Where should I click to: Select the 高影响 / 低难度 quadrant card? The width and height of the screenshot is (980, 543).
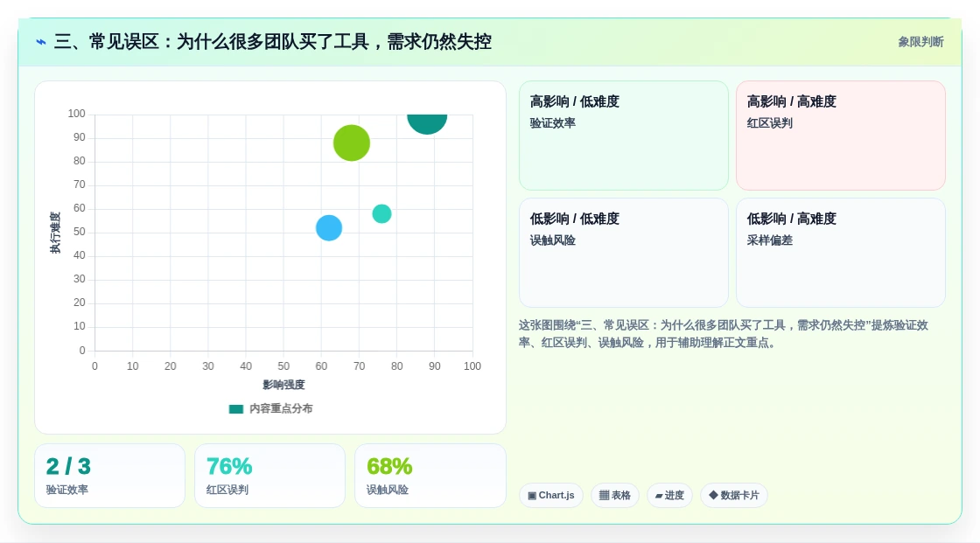pyautogui.click(x=624, y=136)
